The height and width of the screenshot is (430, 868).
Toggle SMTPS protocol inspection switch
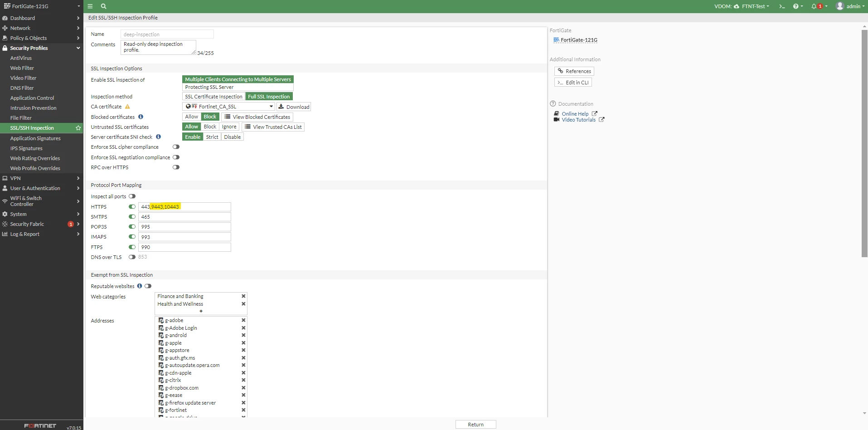[132, 216]
